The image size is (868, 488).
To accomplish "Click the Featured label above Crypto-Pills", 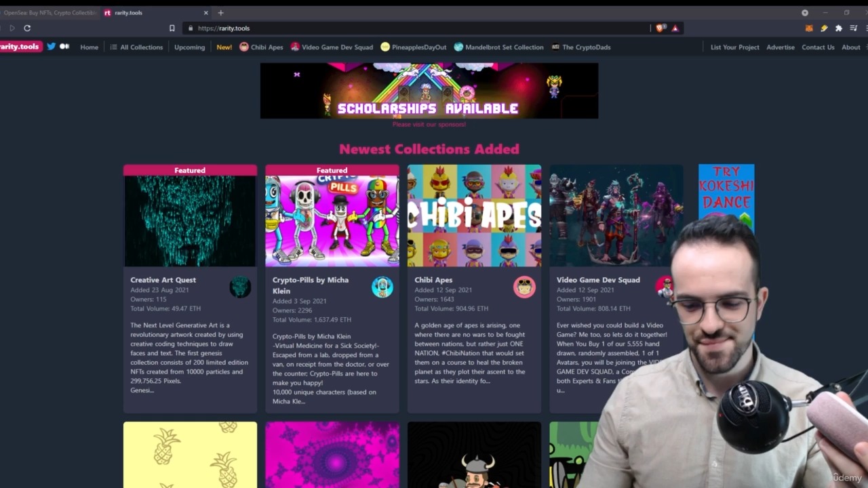I will pyautogui.click(x=332, y=170).
